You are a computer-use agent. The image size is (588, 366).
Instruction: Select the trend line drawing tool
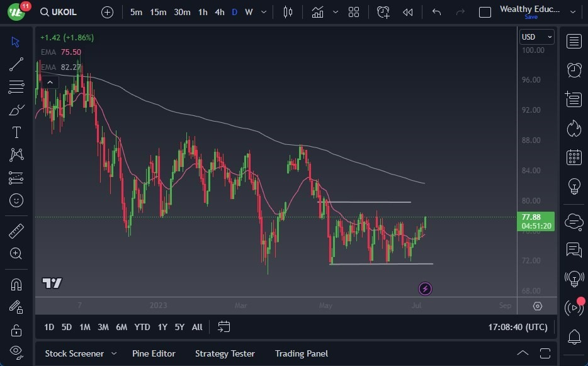coord(16,64)
